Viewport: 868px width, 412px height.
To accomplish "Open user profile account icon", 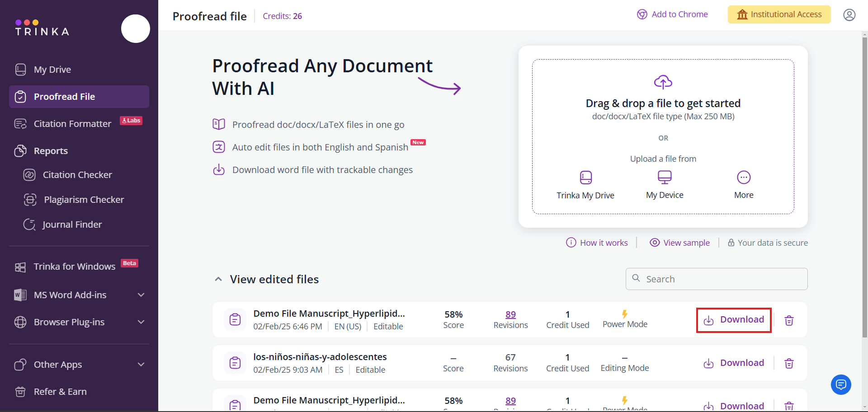I will [x=849, y=15].
